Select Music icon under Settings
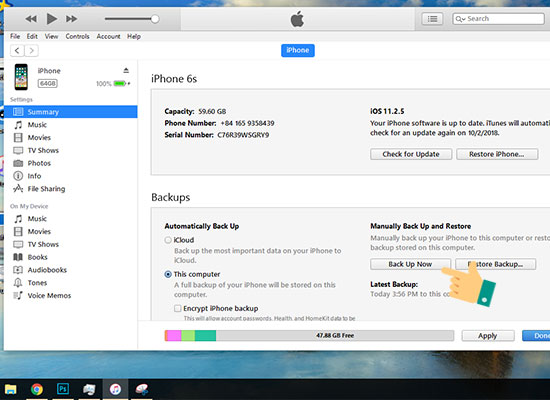 tap(18, 125)
